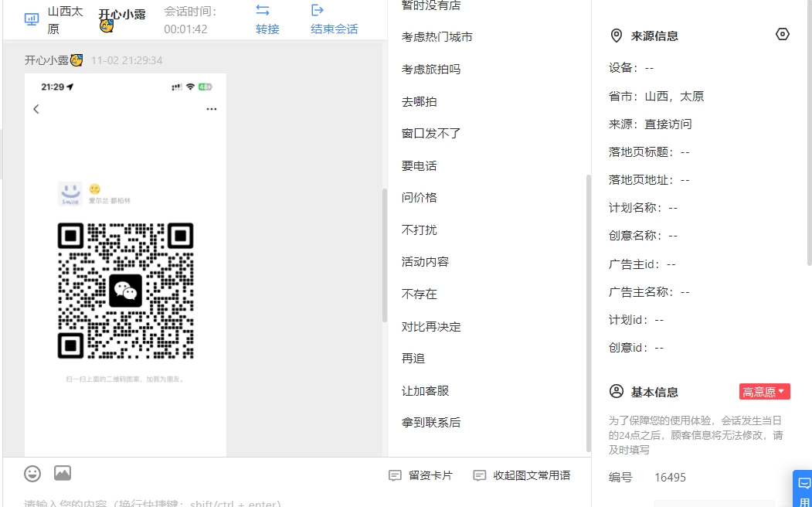The image size is (812, 507).
Task: Open the 高意愿 intent dropdown
Action: (x=764, y=392)
